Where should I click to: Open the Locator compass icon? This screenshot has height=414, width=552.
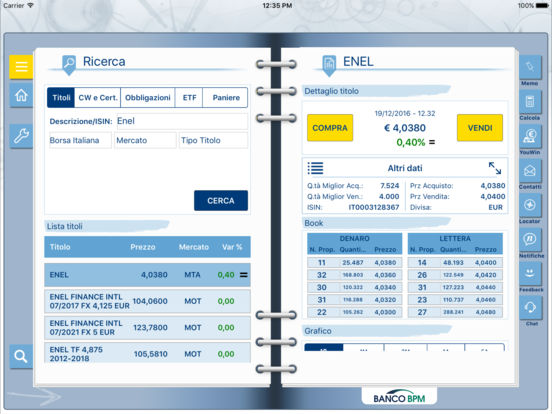[530, 205]
